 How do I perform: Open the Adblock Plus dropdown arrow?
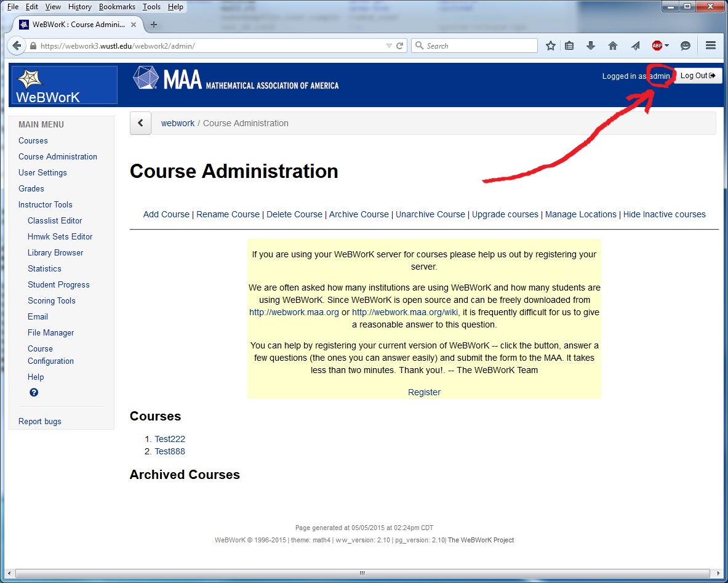click(666, 46)
